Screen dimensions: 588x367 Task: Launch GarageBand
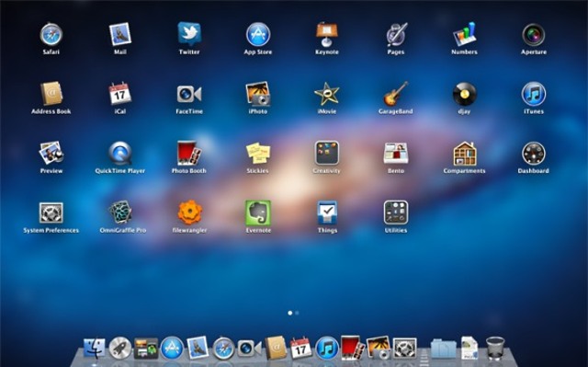point(396,94)
